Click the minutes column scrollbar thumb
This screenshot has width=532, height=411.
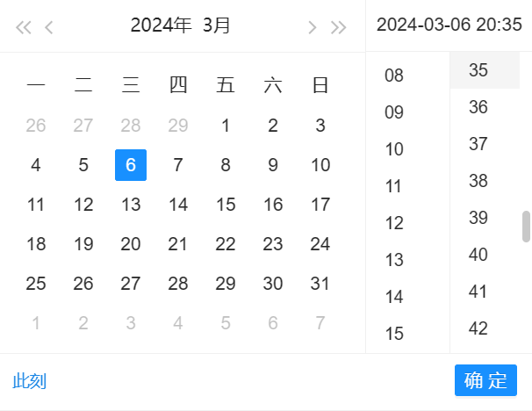[x=527, y=226]
